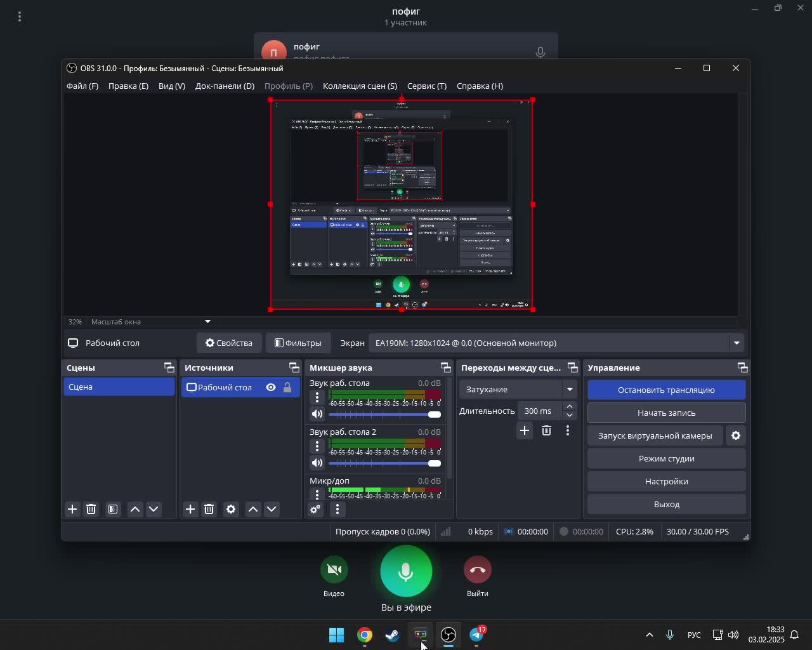Mute Звук раб. стола 2 speaker icon
812x650 pixels.
point(317,463)
